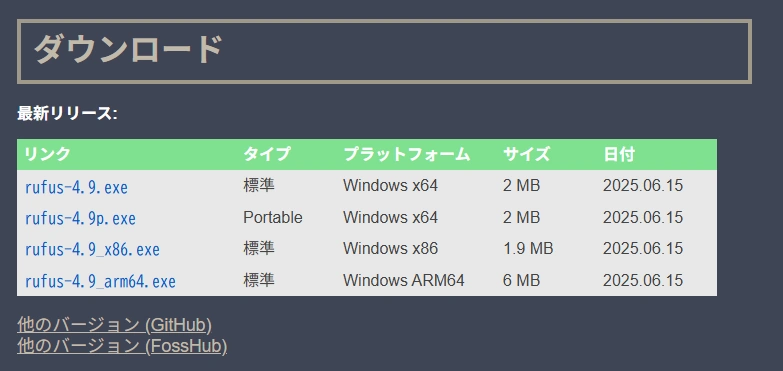Screen dimensions: 783x371
Task: Click the Windows x86 platform cell
Action: click(x=391, y=248)
